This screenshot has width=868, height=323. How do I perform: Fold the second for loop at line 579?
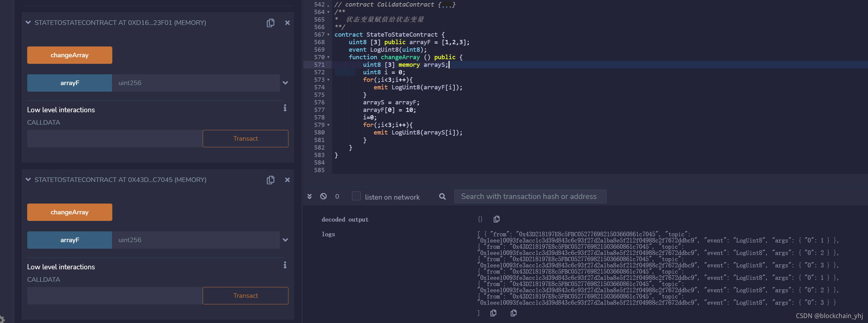click(x=328, y=125)
